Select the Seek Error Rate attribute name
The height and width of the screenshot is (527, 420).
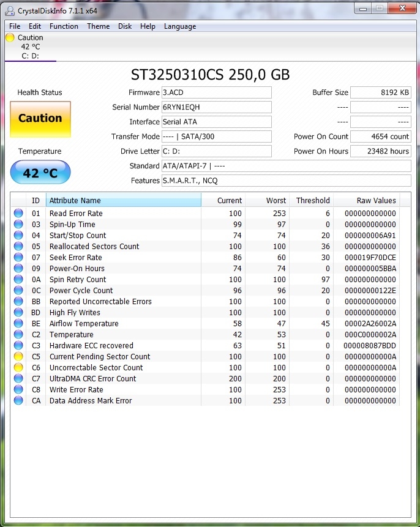tap(76, 258)
